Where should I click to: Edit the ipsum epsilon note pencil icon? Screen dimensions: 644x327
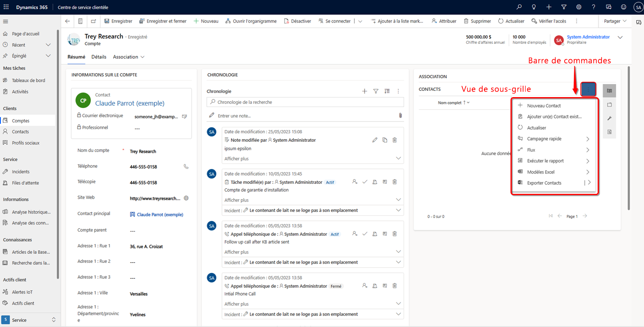[x=375, y=140]
